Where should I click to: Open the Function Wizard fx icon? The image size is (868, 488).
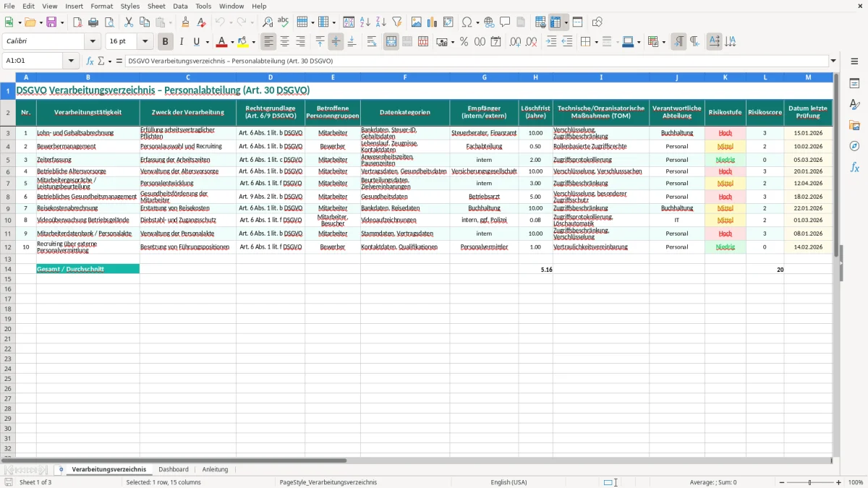point(90,61)
